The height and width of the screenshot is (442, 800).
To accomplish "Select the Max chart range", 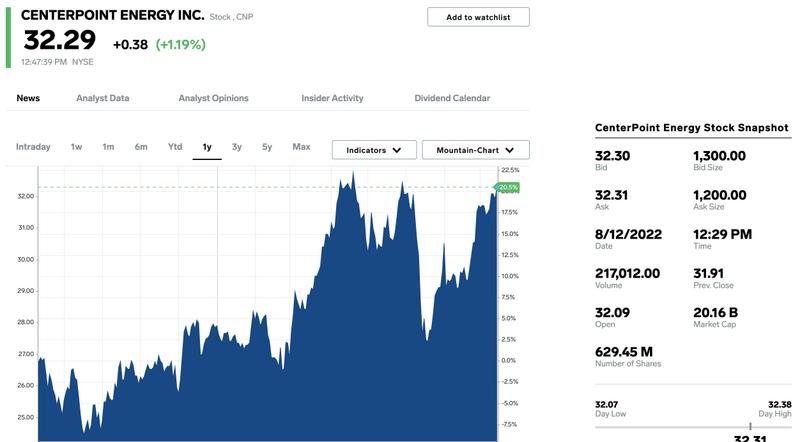I will pos(301,147).
